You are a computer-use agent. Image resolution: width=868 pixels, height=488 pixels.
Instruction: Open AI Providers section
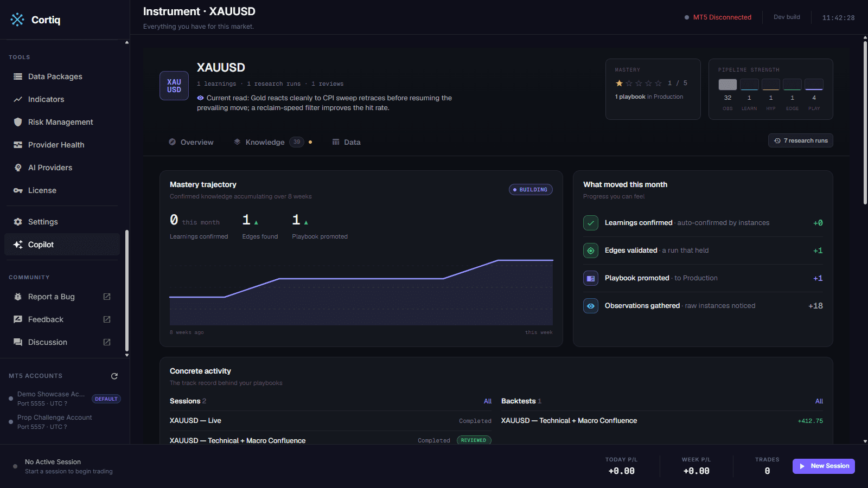62,168
